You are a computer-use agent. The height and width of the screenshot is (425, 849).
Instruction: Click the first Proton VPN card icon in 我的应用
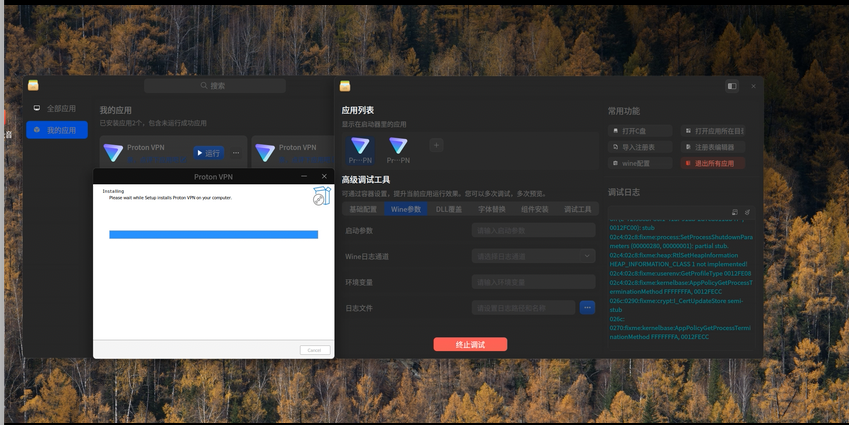pos(113,153)
